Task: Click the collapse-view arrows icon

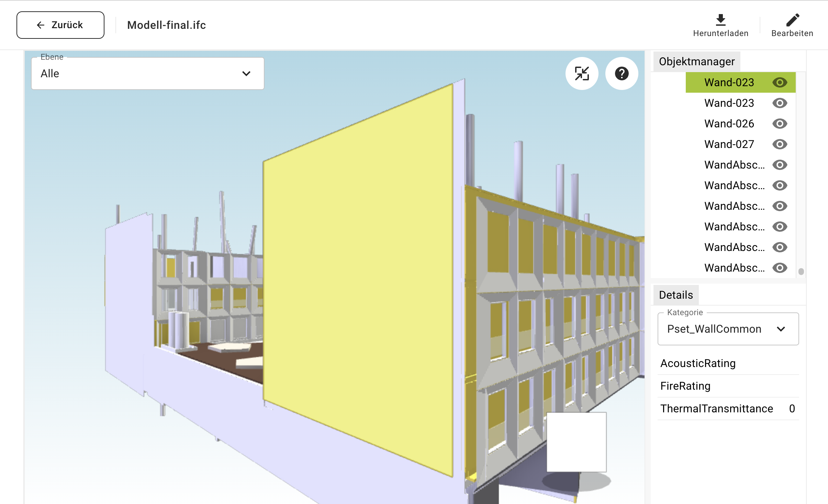Action: [582, 73]
